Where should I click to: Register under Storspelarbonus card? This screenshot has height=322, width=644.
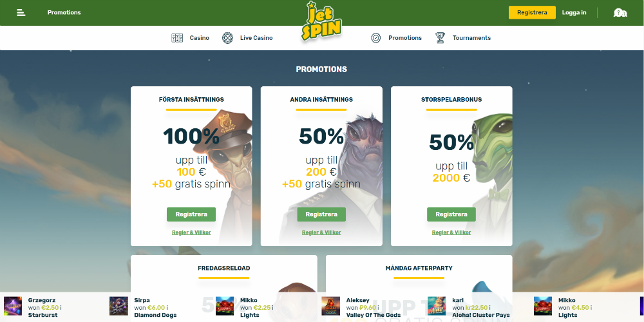pos(451,214)
